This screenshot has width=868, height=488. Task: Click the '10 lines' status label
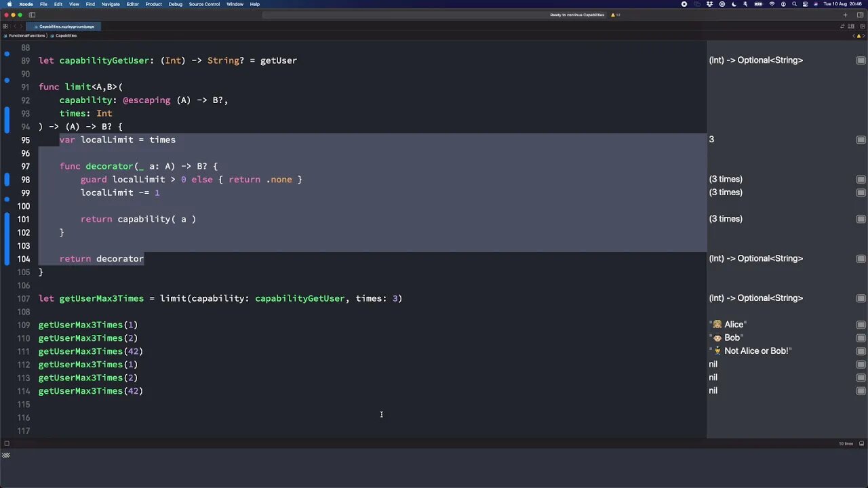point(846,444)
